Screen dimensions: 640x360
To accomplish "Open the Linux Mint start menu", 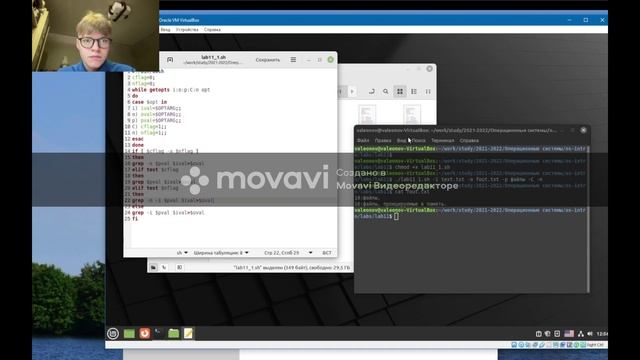I will coord(113,333).
